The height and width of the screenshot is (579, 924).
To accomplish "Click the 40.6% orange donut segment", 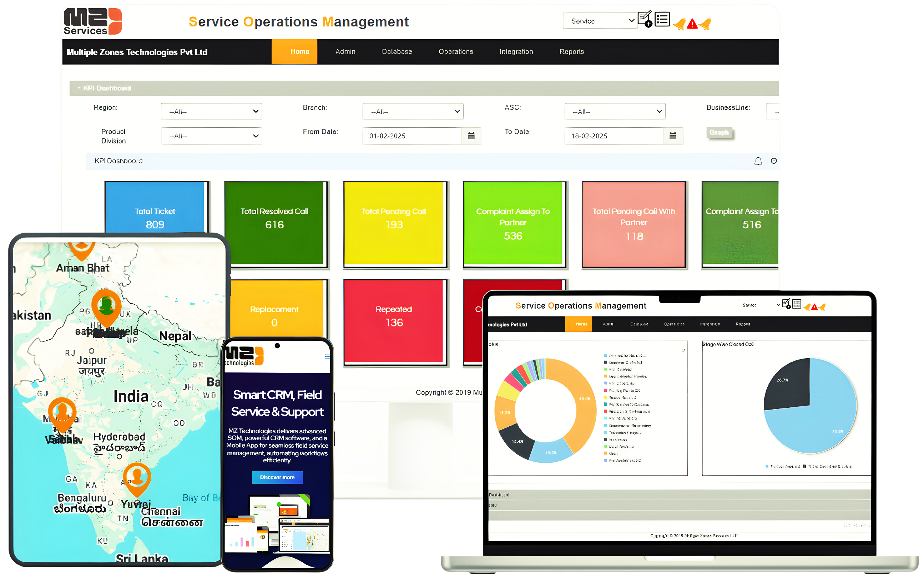I will tap(585, 398).
